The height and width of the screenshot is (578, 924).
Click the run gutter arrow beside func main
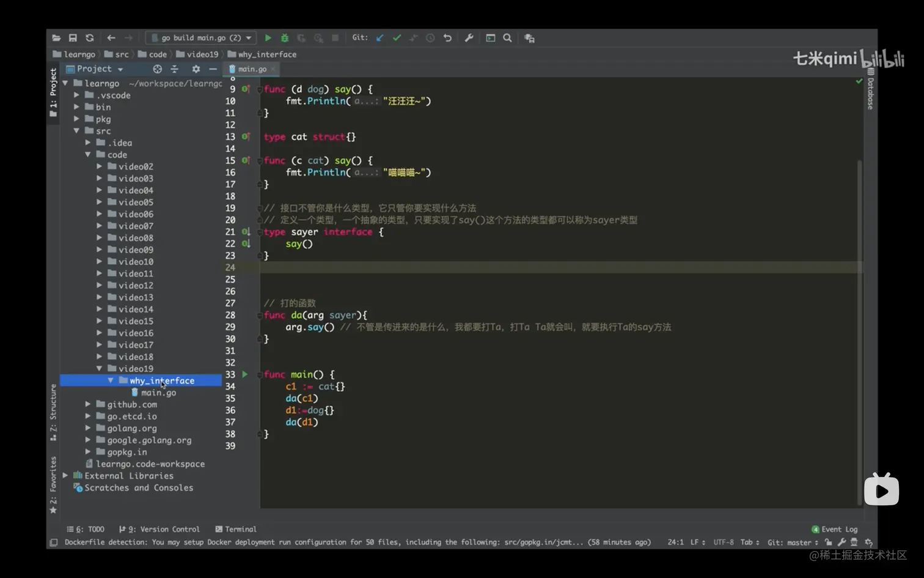(x=245, y=374)
